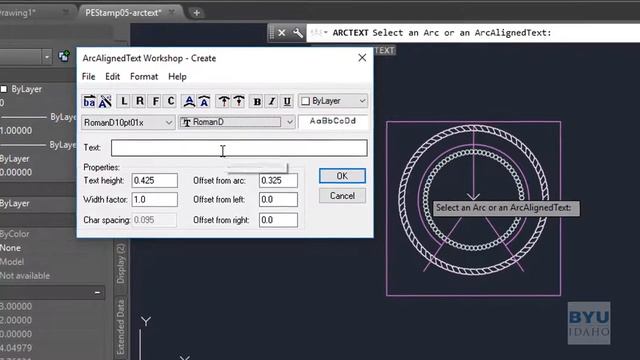Set the text direction outward from the center
This screenshot has height=360, width=640.
click(x=223, y=101)
